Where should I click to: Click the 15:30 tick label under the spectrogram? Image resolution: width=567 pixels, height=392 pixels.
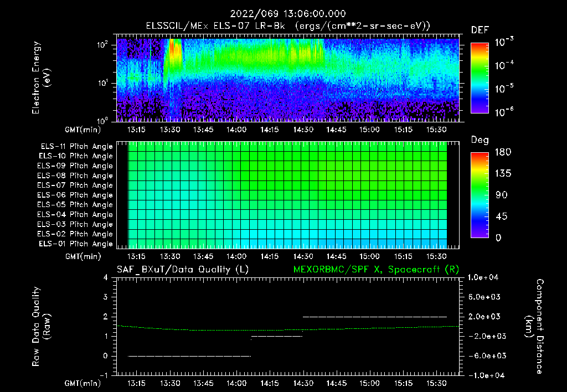436,130
